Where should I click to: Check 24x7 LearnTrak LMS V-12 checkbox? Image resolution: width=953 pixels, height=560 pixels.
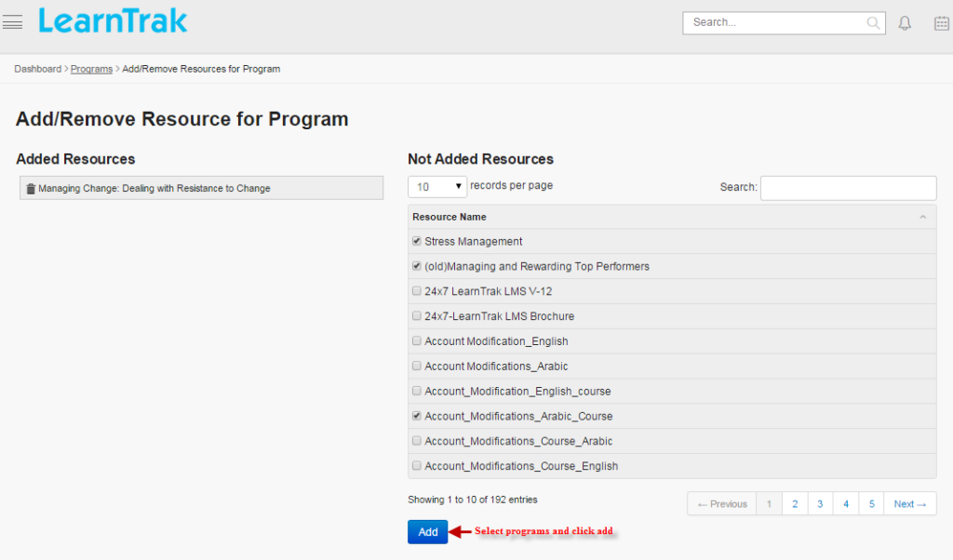[x=417, y=291]
